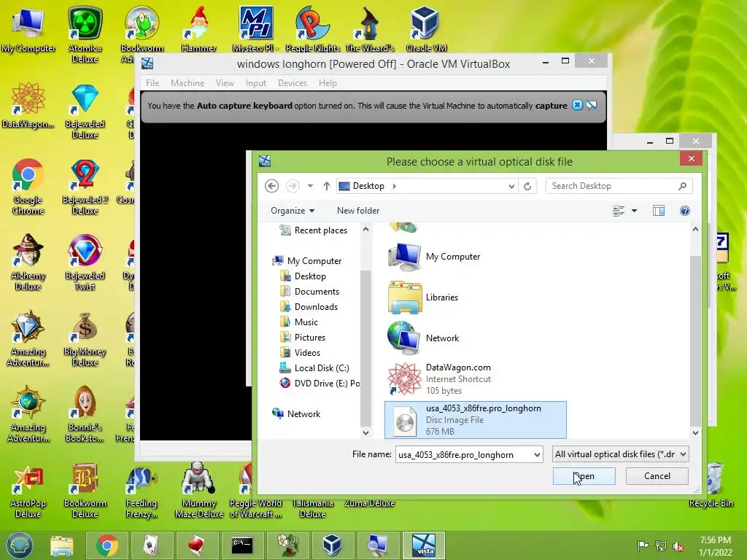Show the preview pane icon
The width and height of the screenshot is (747, 560).
659,211
